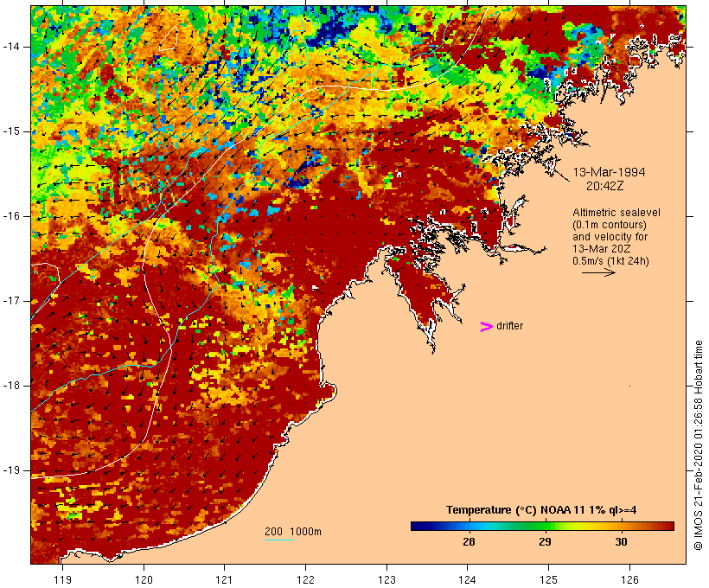Click latitude axis label -16
Image resolution: width=709 pixels, height=588 pixels.
point(11,216)
